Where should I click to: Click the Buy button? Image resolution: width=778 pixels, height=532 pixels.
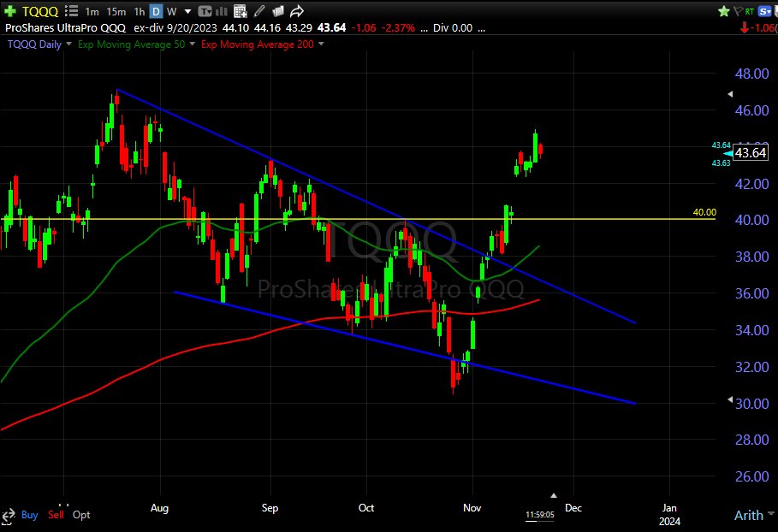tap(30, 515)
